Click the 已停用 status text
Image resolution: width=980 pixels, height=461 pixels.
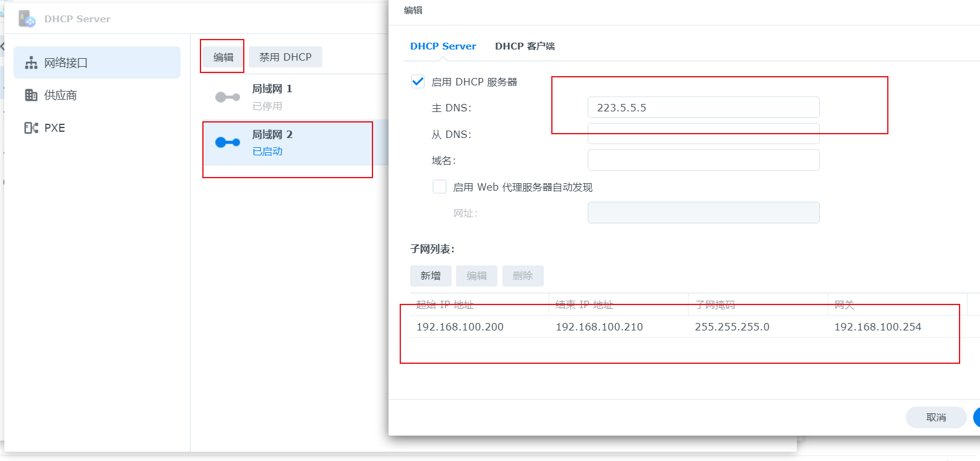click(x=267, y=106)
